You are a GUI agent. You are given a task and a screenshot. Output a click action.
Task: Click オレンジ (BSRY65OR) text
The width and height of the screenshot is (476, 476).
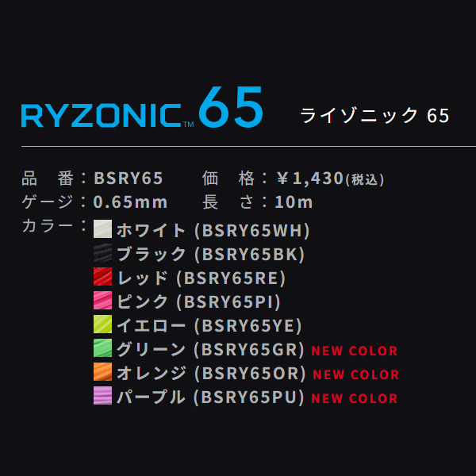211,373
